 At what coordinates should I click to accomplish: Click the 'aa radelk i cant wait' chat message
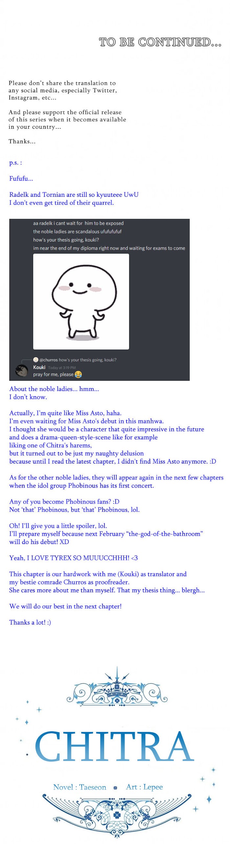point(78,223)
